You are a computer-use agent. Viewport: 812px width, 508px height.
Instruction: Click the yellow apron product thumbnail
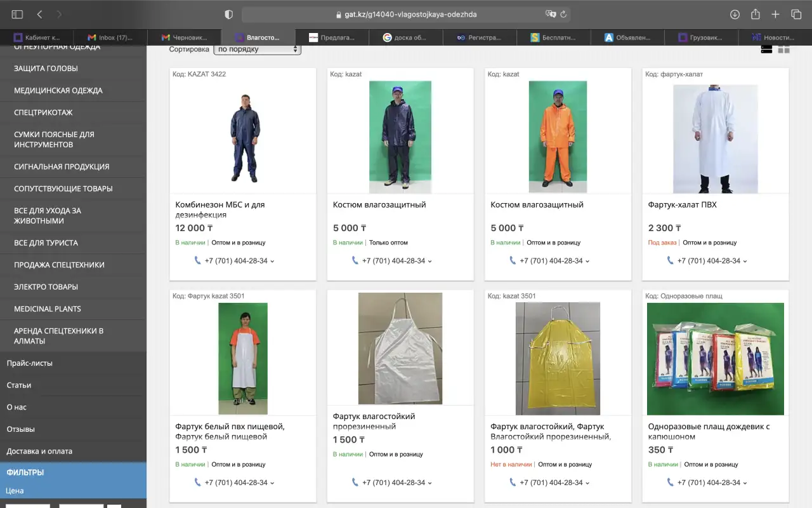(558, 358)
